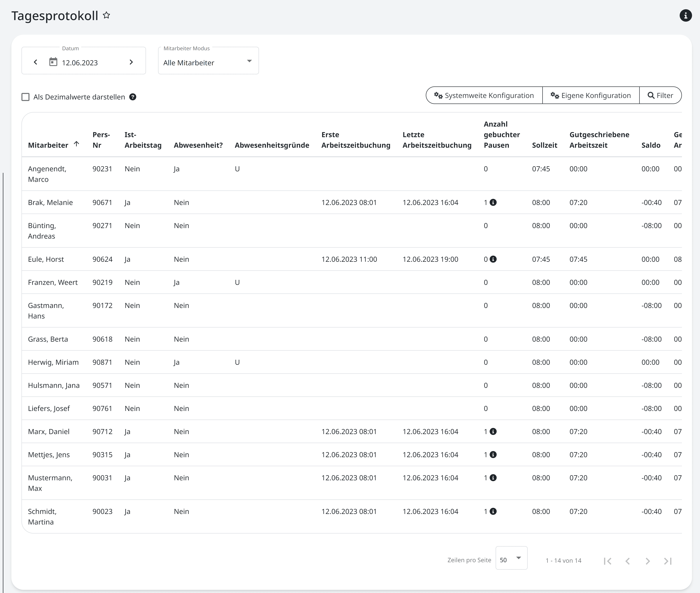This screenshot has width=700, height=593.
Task: Show pause info icon for Brak, Melanie
Action: pos(493,202)
